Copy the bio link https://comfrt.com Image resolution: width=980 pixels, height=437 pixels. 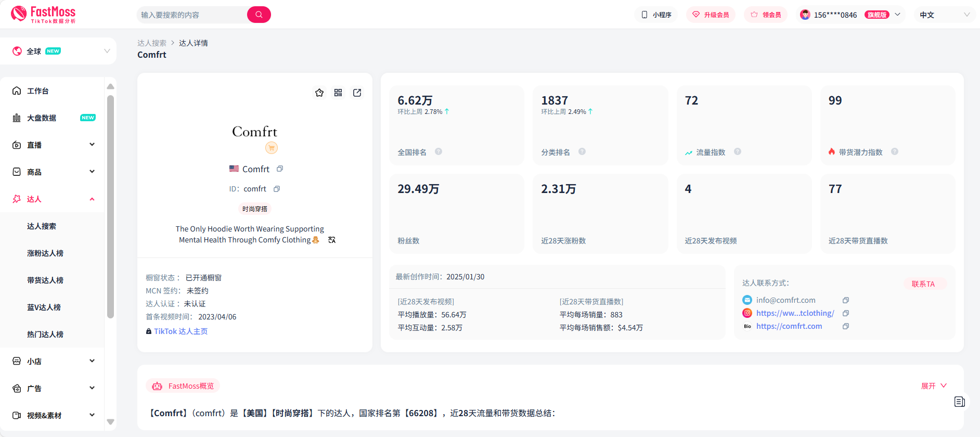[x=846, y=326]
